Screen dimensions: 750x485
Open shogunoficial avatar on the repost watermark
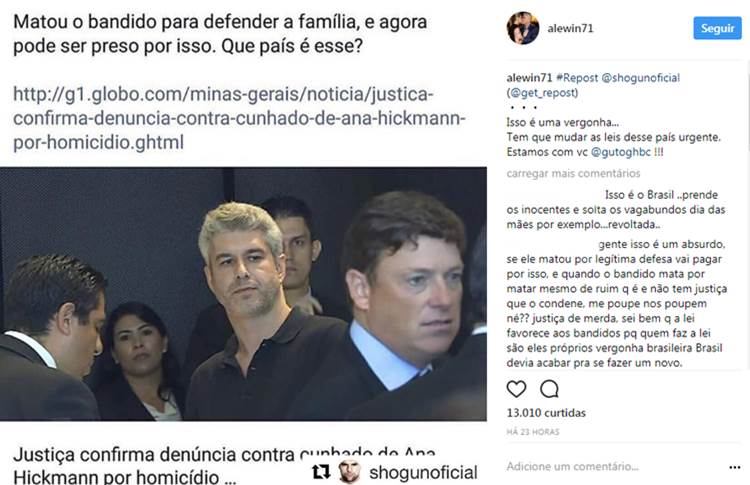coord(349,472)
